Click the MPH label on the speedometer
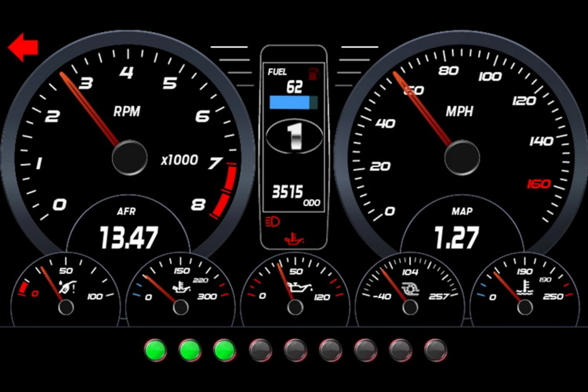 click(459, 112)
